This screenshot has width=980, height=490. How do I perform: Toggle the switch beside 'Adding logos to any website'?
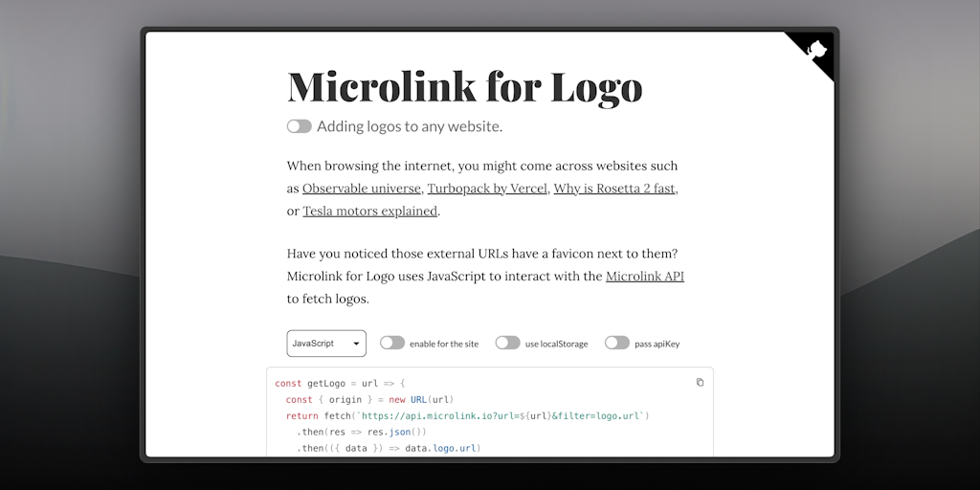pyautogui.click(x=300, y=126)
